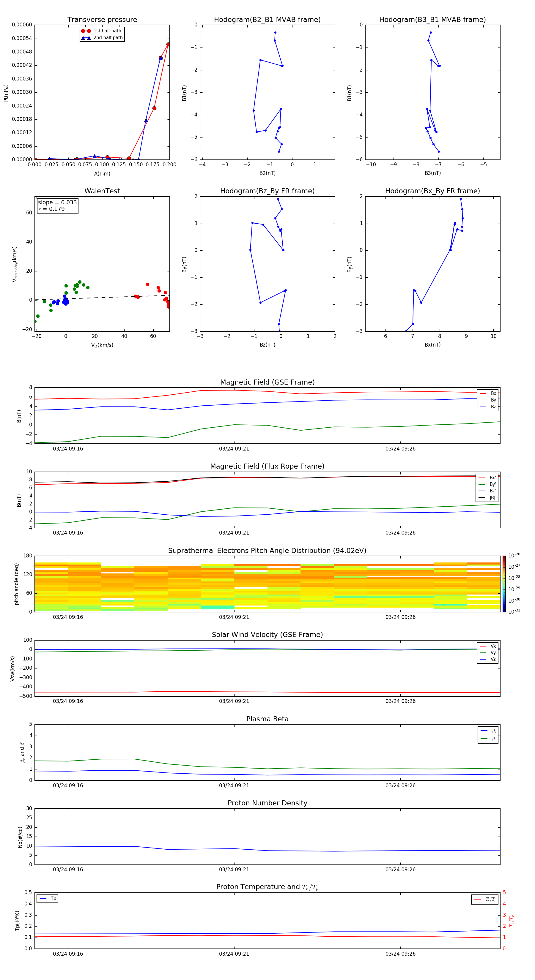Image resolution: width=535 pixels, height=980 pixels.
Task: Select the "Tp" legend entry
Action: point(48,899)
